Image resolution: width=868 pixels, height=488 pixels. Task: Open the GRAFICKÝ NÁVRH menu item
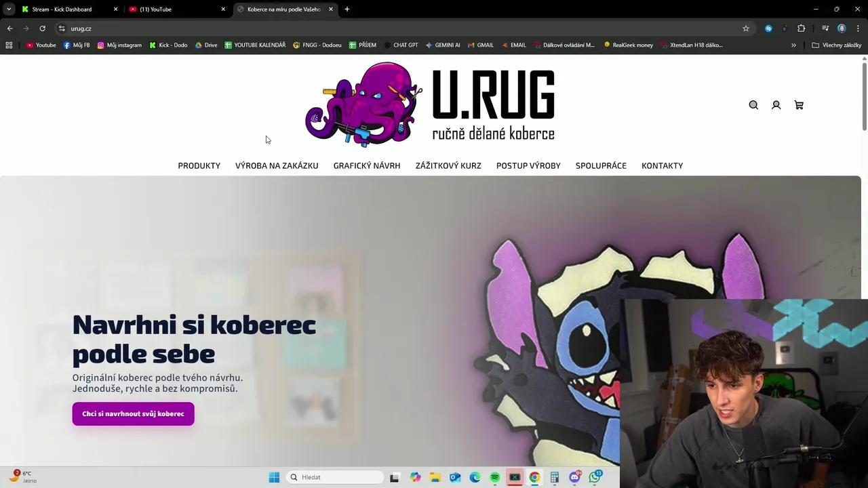tap(367, 165)
